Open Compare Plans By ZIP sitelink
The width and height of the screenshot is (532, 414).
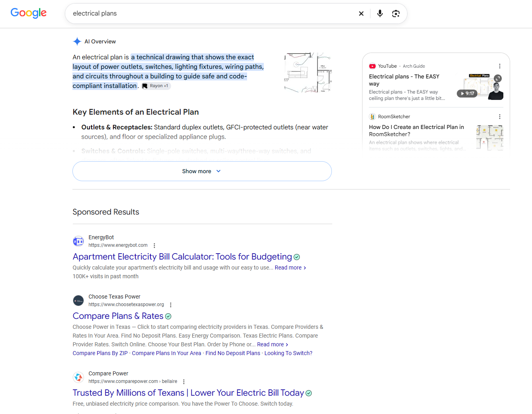(100, 353)
